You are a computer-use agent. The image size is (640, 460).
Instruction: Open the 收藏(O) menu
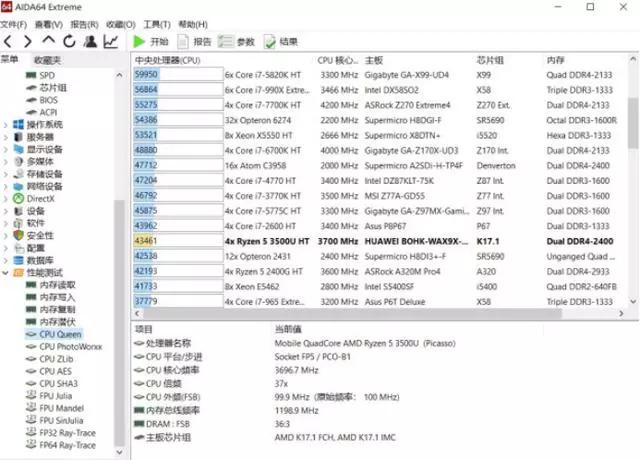click(121, 24)
